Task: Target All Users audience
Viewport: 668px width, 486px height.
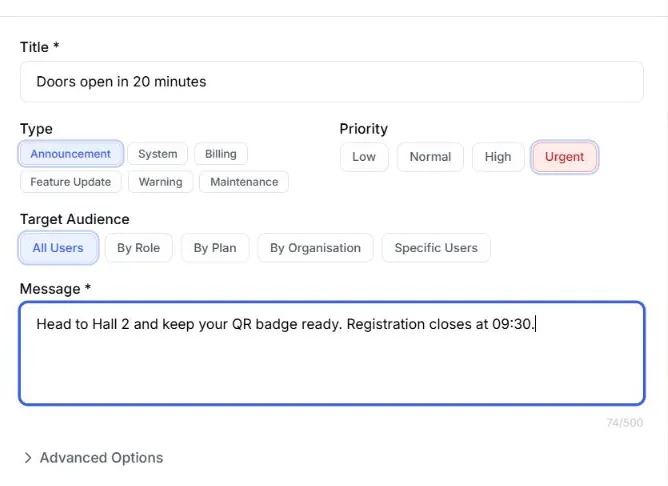Action: pyautogui.click(x=58, y=248)
